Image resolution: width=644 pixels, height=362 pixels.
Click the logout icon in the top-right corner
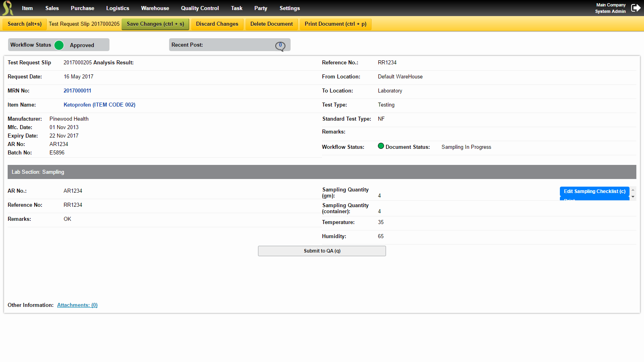(636, 8)
